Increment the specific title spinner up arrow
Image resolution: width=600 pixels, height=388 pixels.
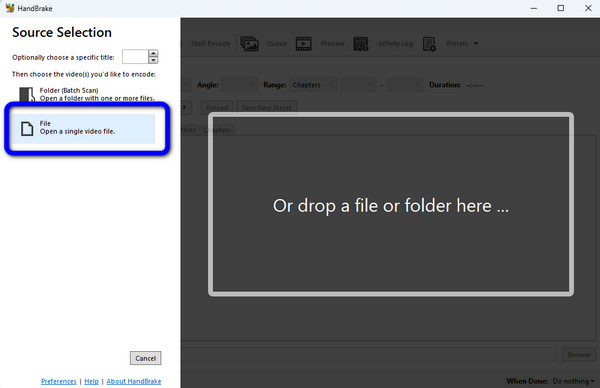pyautogui.click(x=153, y=53)
